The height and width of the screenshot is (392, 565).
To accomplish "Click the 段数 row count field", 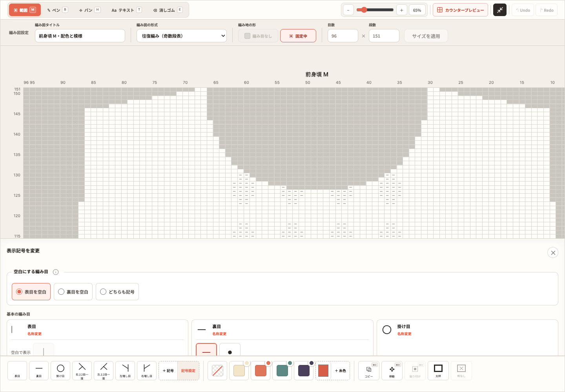I will pyautogui.click(x=384, y=36).
